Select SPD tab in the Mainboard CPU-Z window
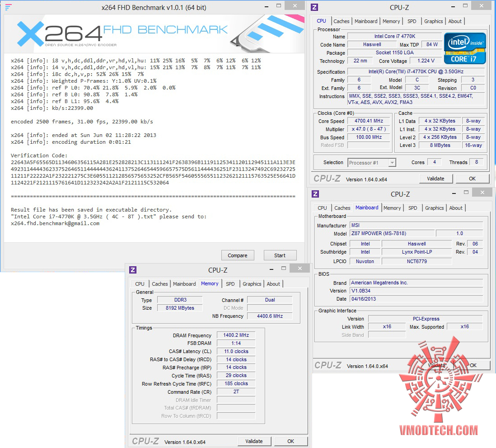This screenshot has height=448, width=496. pyautogui.click(x=413, y=208)
